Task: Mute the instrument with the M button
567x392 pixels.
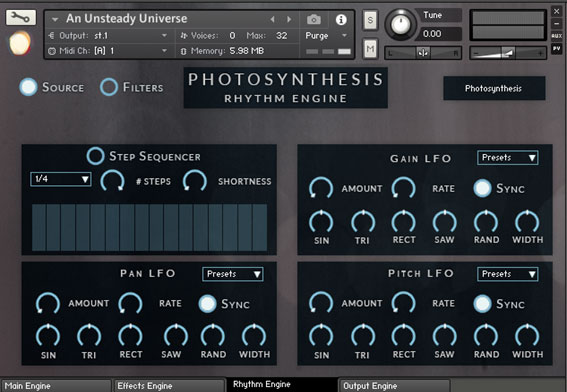Action: 370,48
